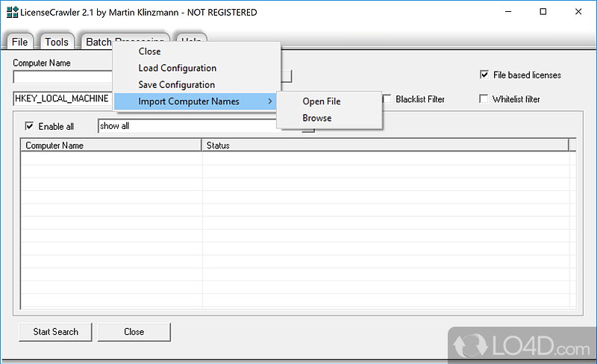Expand the Import Computer Names submenu arrow
The height and width of the screenshot is (364, 597).
tap(269, 101)
